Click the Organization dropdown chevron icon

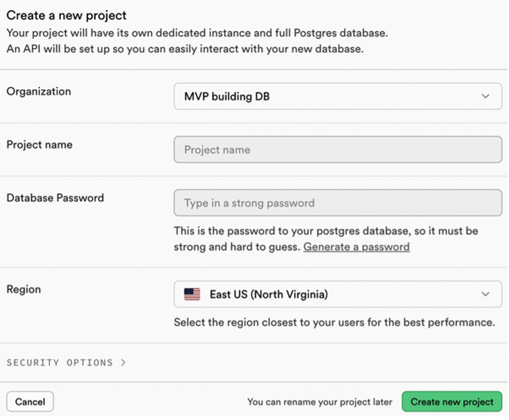(x=485, y=96)
